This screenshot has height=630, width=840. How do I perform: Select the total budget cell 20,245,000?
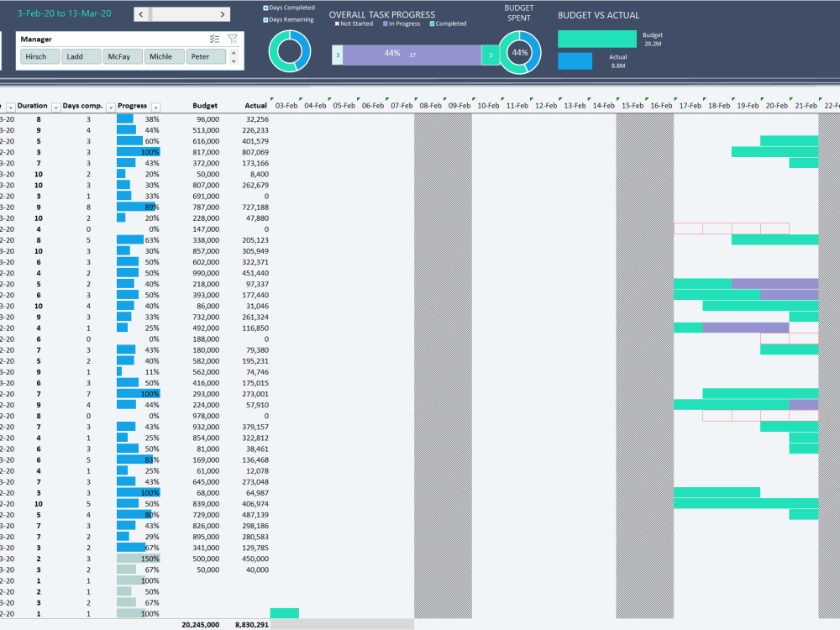(x=201, y=625)
